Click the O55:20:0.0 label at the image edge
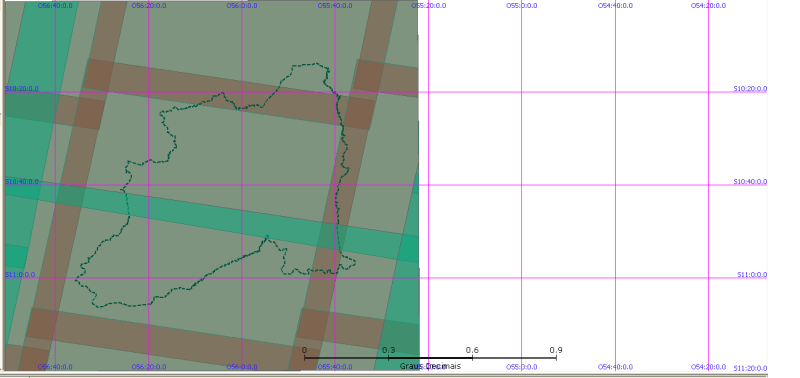Image resolution: width=800 pixels, height=378 pixels. click(x=429, y=6)
